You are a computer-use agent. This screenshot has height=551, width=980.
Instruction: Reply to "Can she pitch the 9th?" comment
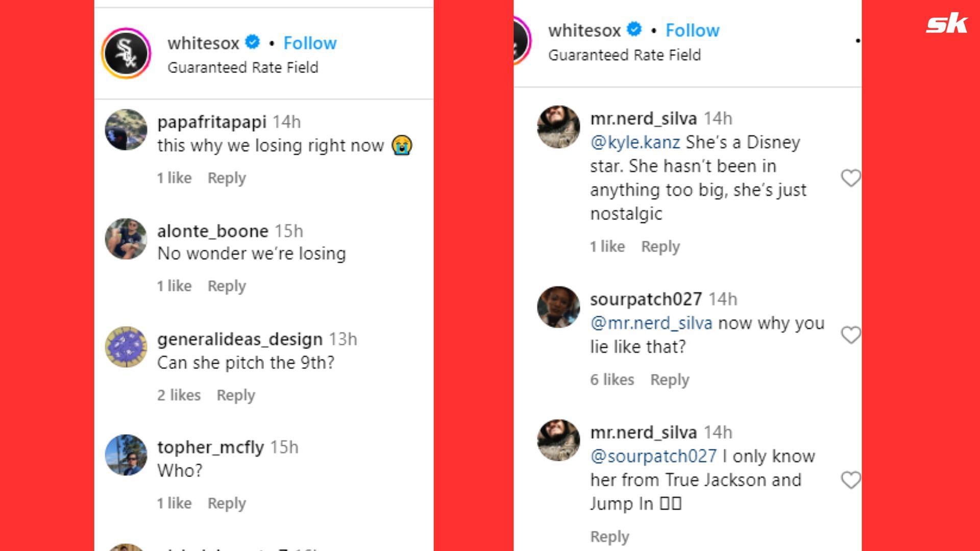tap(236, 395)
